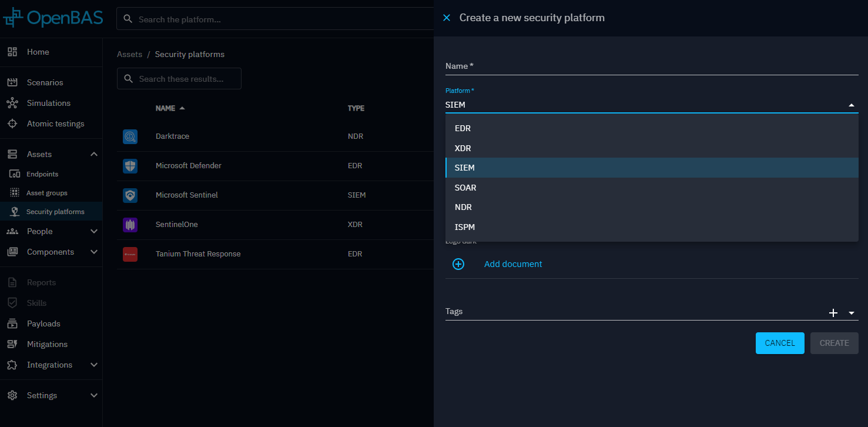Click the SentinelOne purple logo icon
The width and height of the screenshot is (868, 427).
(x=130, y=225)
